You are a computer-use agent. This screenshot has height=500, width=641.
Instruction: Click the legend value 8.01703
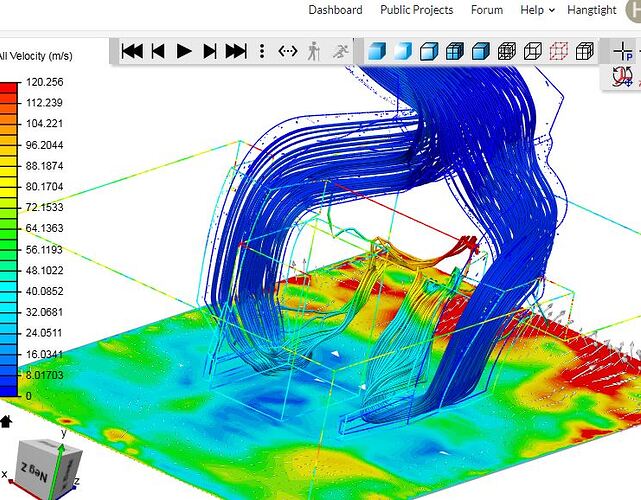pos(45,375)
